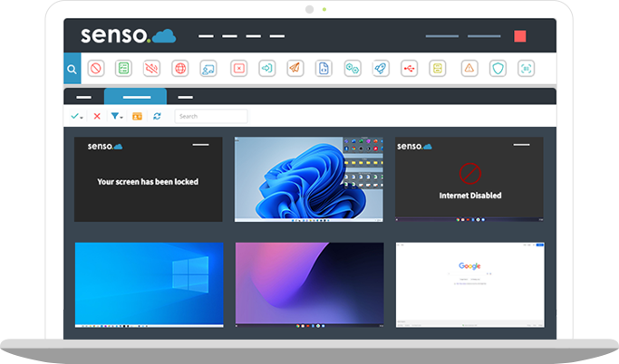
Task: Click the orange warning triangle icon
Action: (x=469, y=68)
